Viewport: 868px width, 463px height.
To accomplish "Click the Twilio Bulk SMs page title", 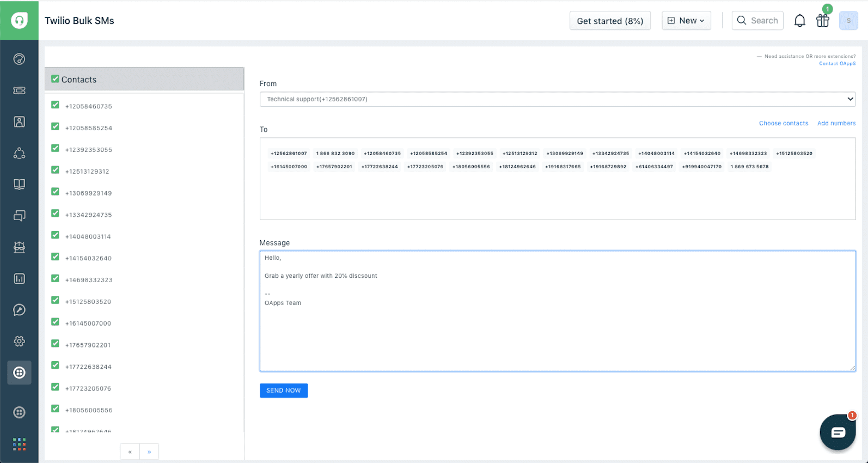I will (80, 21).
